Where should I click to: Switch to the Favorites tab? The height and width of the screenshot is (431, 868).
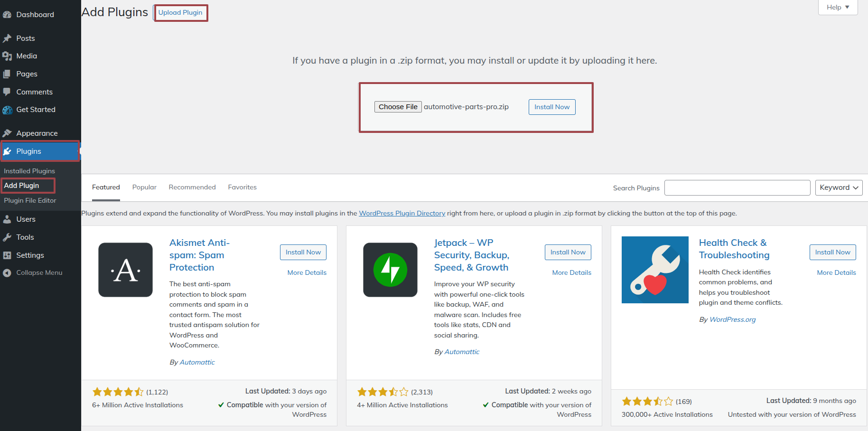243,187
